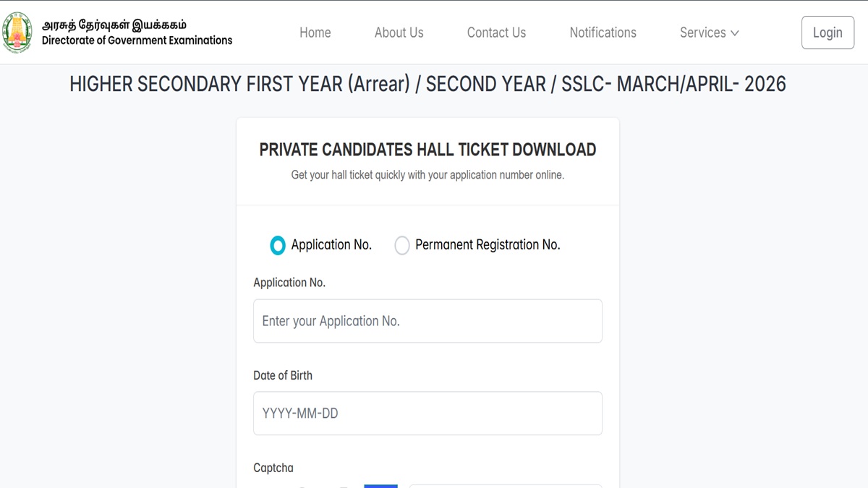Click the chevron arrow beside Services

tap(735, 33)
